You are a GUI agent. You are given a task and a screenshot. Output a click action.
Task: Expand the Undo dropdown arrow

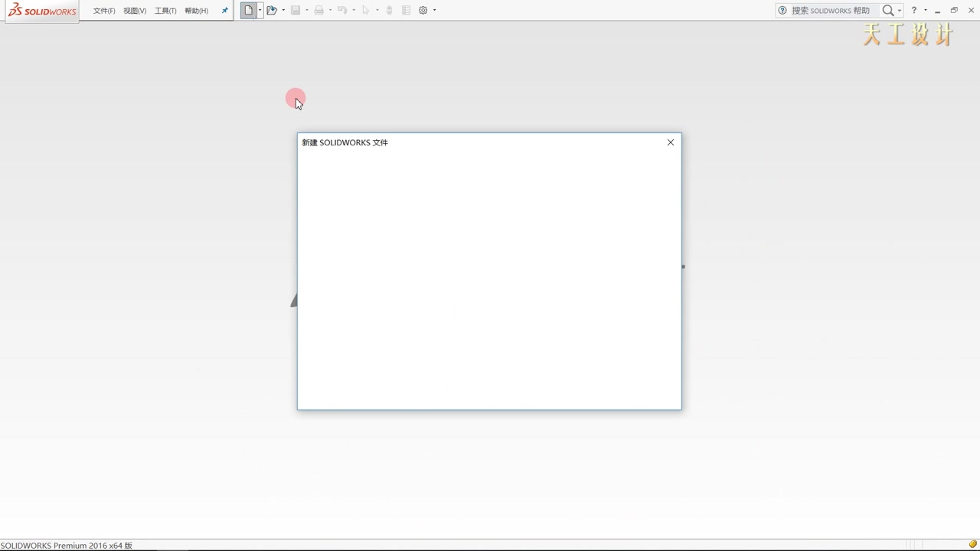[x=354, y=11]
